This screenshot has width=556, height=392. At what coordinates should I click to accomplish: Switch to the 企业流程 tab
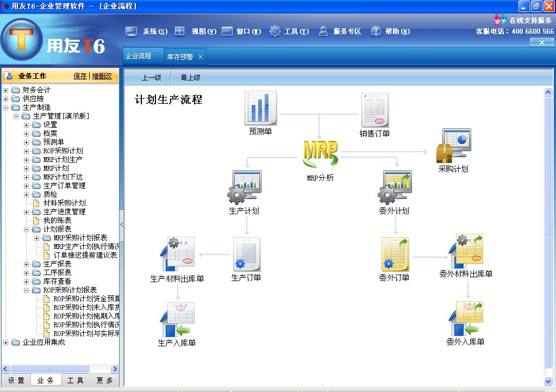pyautogui.click(x=143, y=56)
